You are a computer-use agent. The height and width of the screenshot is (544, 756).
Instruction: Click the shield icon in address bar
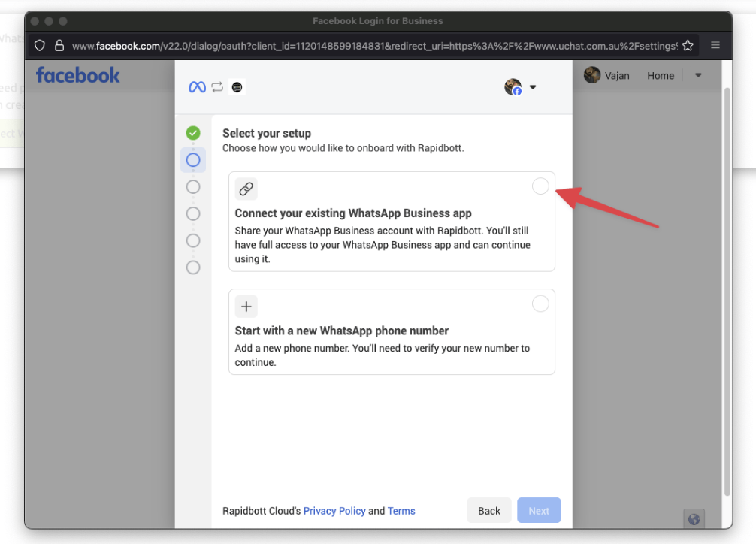tap(41, 46)
